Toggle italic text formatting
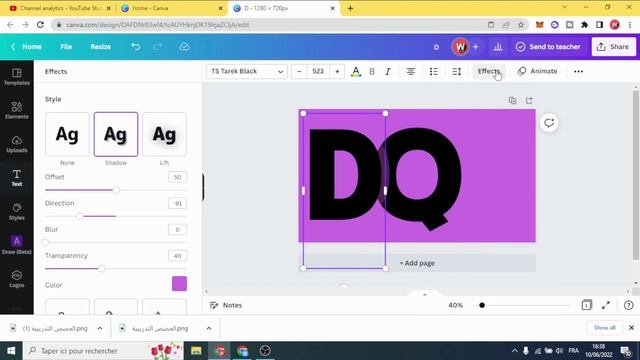Viewport: 640px width, 360px height. point(388,71)
